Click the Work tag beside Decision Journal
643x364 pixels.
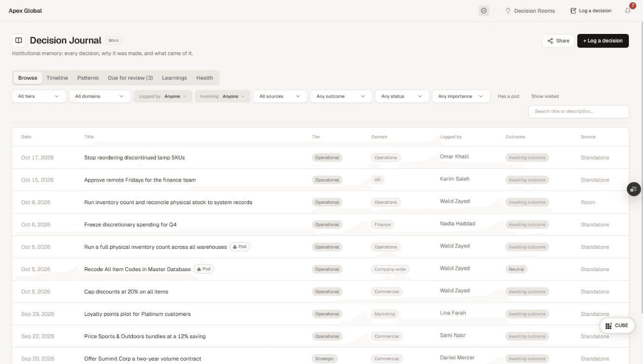click(114, 41)
